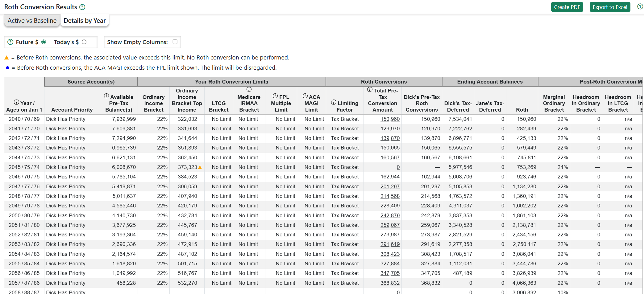The height and width of the screenshot is (294, 644).
Task: Click the orange warning triangle in 2045 row
Action: tap(200, 167)
